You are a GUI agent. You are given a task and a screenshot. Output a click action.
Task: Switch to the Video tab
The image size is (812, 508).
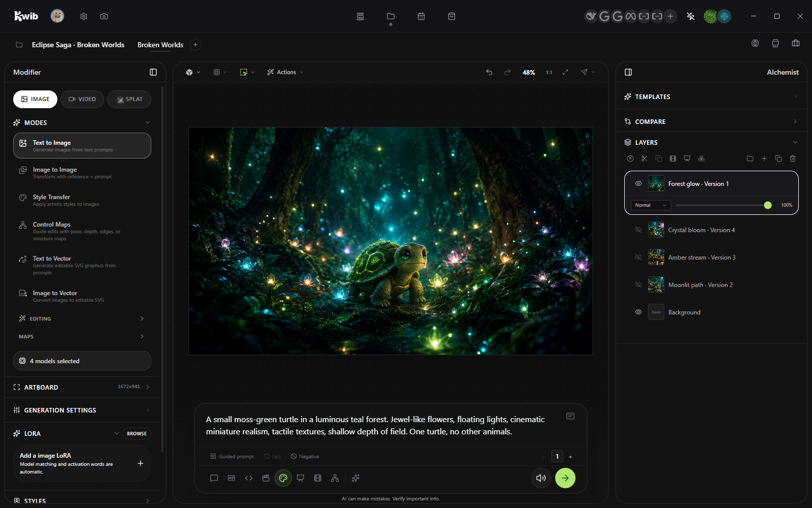[82, 99]
